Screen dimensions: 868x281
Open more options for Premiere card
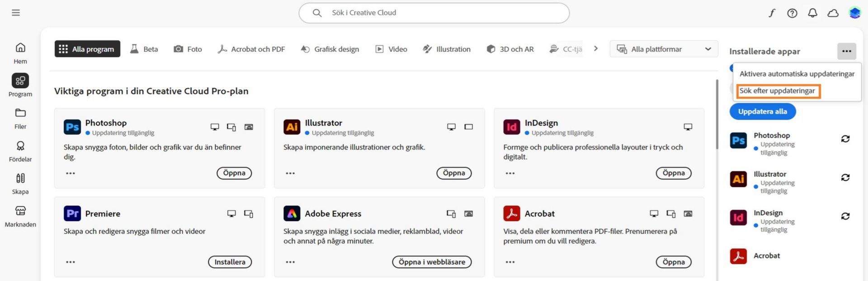71,262
